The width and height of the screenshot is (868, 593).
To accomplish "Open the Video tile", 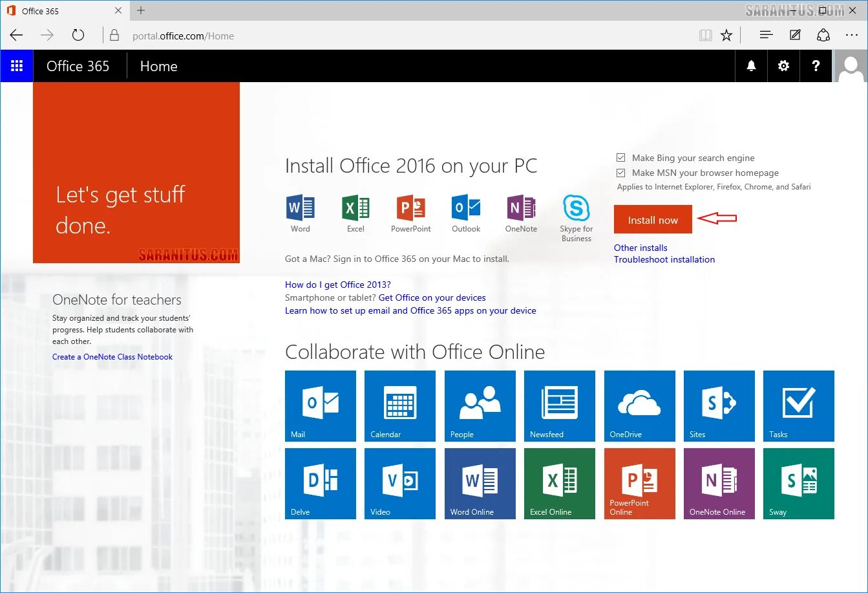I will click(x=400, y=484).
